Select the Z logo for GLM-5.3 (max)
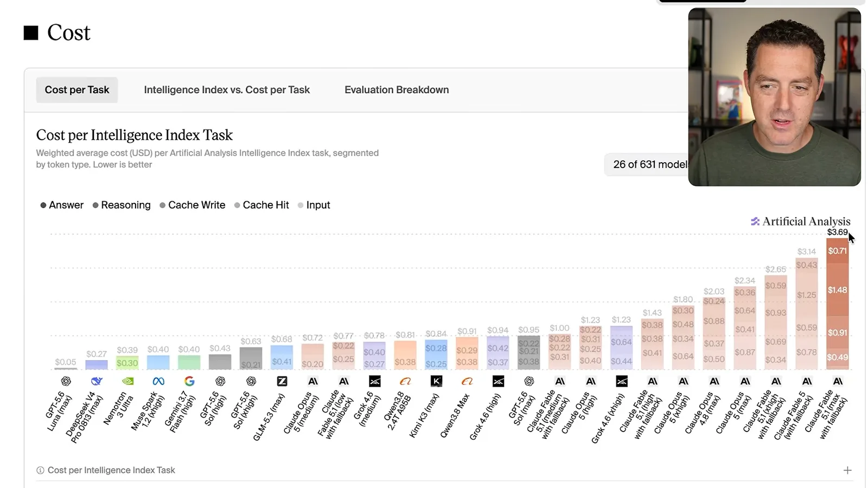Screen dimensions: 868x488 (x=282, y=381)
